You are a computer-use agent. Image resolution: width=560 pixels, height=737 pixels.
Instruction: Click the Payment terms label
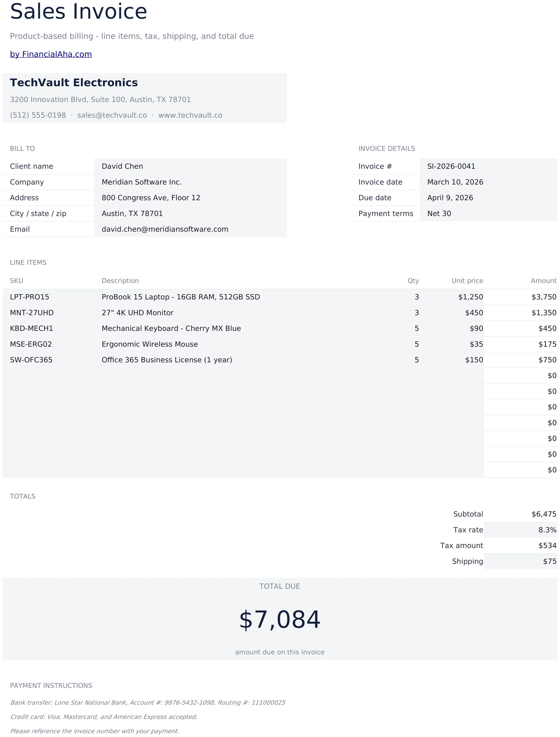(386, 213)
